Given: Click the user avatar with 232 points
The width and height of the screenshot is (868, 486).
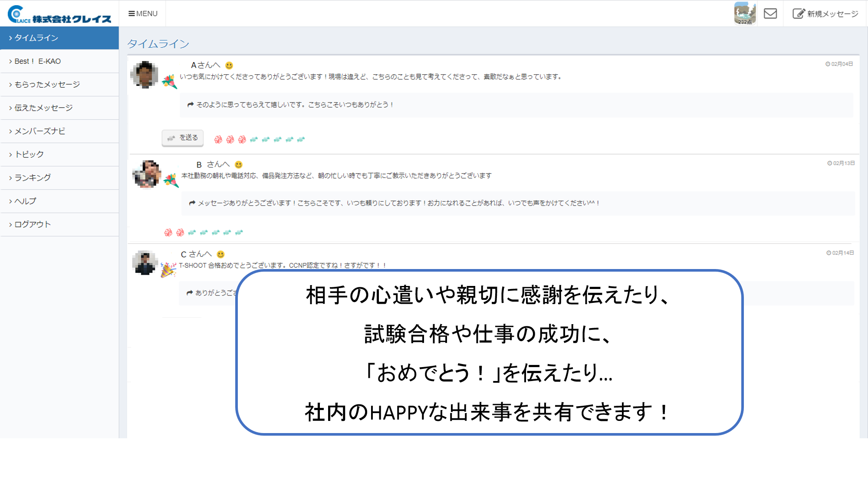Looking at the screenshot, I should coord(745,13).
